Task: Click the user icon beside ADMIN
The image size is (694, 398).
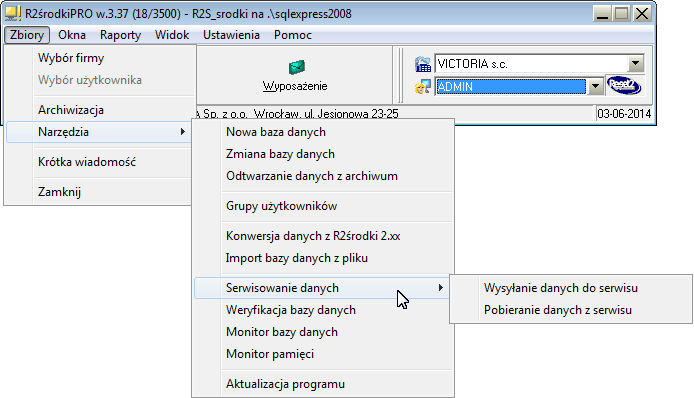Action: pos(423,86)
